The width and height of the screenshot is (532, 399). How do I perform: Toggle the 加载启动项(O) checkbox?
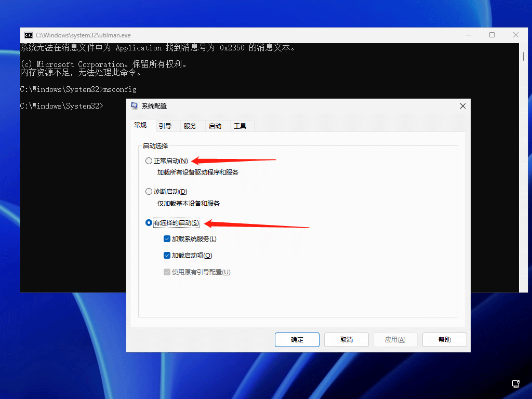[167, 256]
